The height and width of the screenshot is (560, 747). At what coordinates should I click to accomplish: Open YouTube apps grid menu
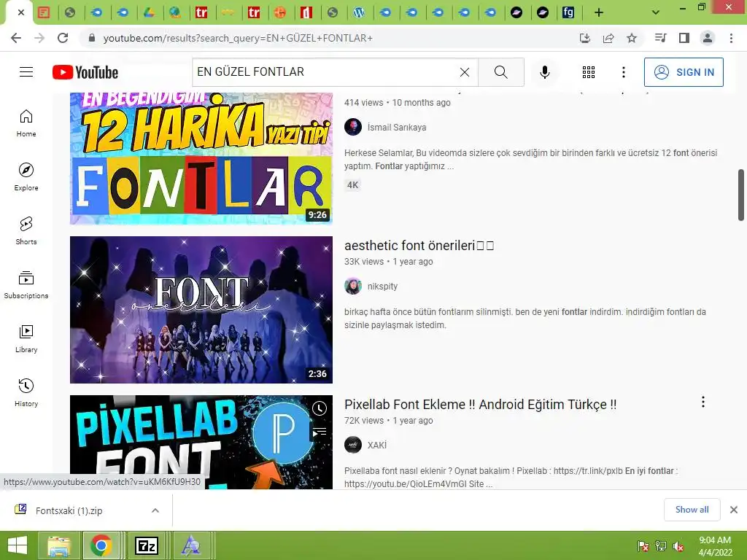point(589,72)
